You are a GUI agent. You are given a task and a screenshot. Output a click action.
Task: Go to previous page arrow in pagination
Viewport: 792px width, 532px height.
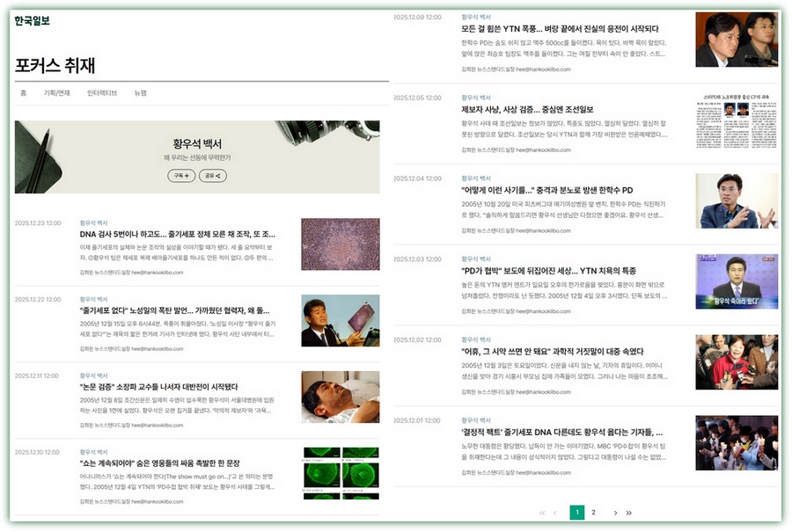click(554, 513)
